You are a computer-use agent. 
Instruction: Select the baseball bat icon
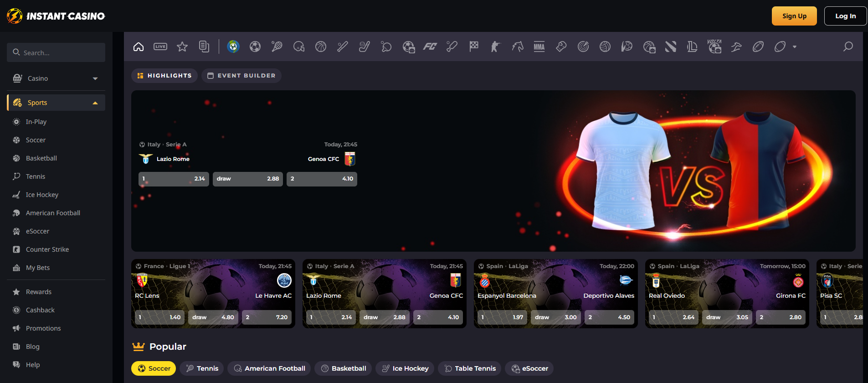point(343,47)
